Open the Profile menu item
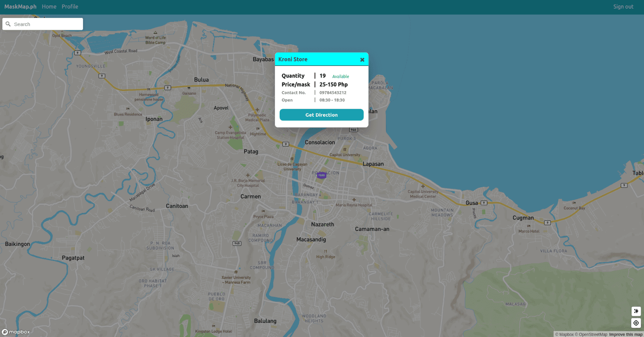This screenshot has width=644, height=337. (70, 6)
